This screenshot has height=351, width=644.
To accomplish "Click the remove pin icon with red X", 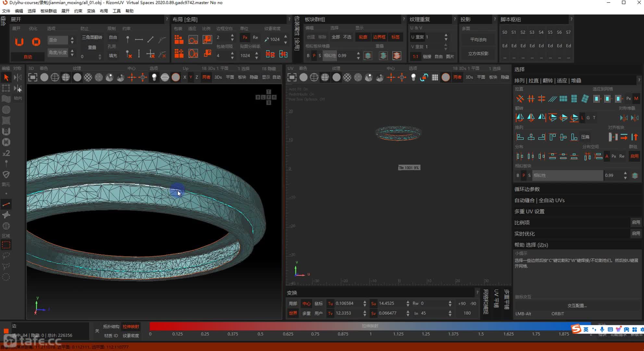I will tap(129, 54).
